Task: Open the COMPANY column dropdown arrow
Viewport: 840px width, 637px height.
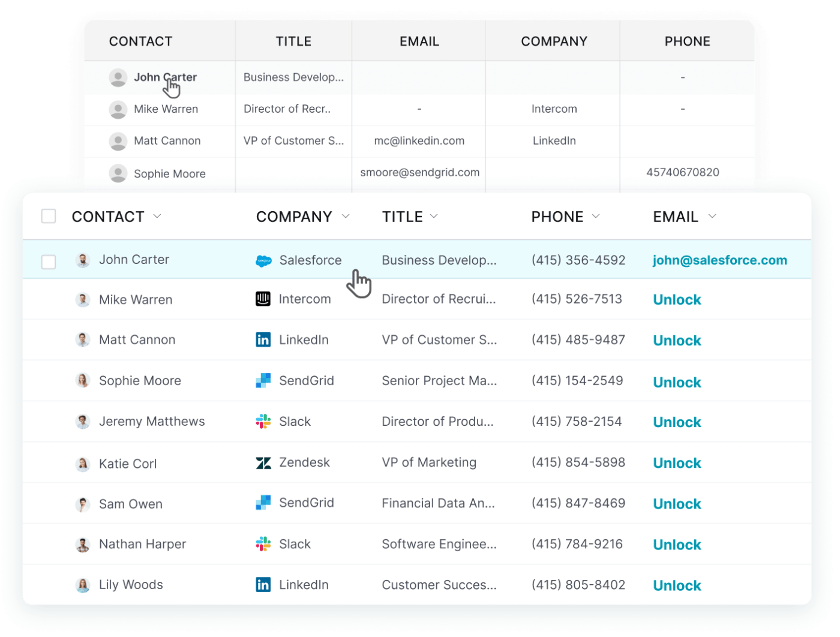Action: pos(346,217)
